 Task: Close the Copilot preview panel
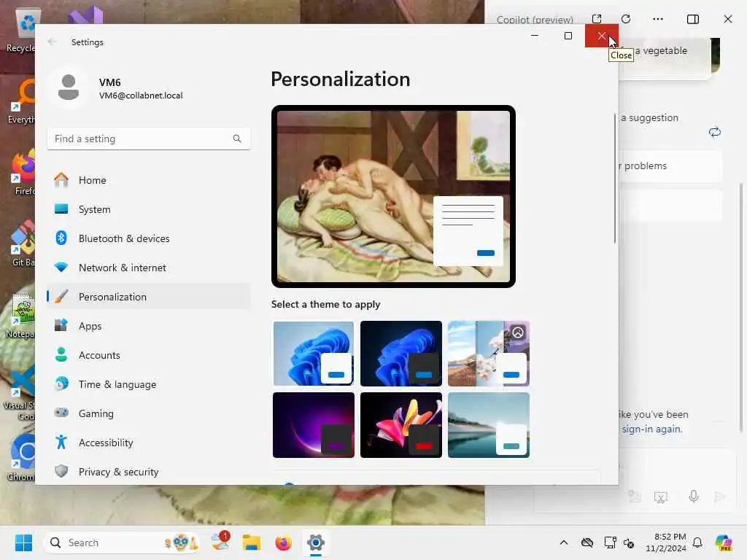728,19
